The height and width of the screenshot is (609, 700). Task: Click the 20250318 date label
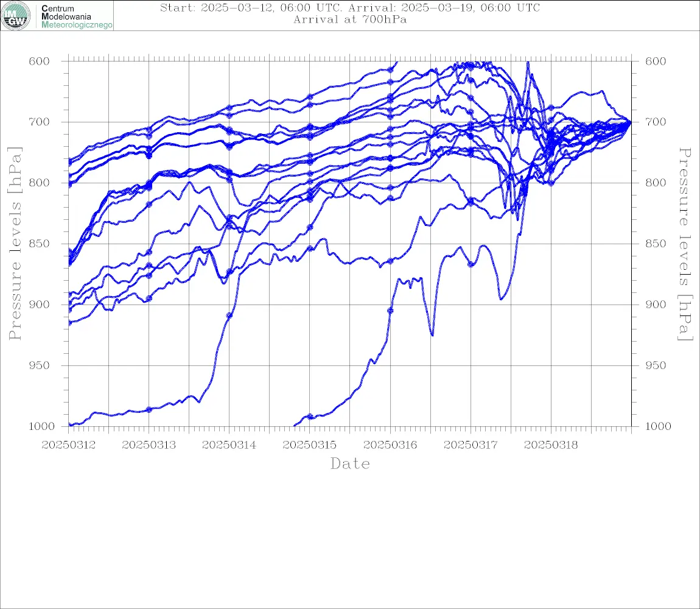[x=551, y=445]
